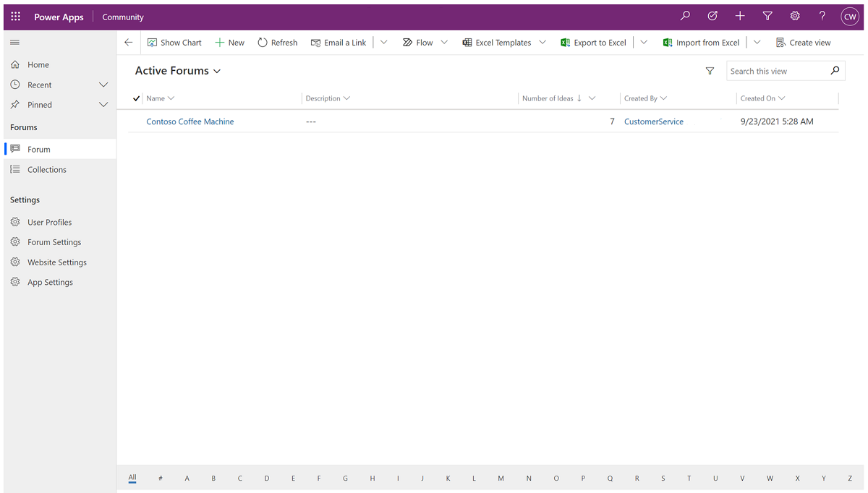Viewport: 868px width, 493px height.
Task: Open the Name column header menu
Action: (161, 98)
